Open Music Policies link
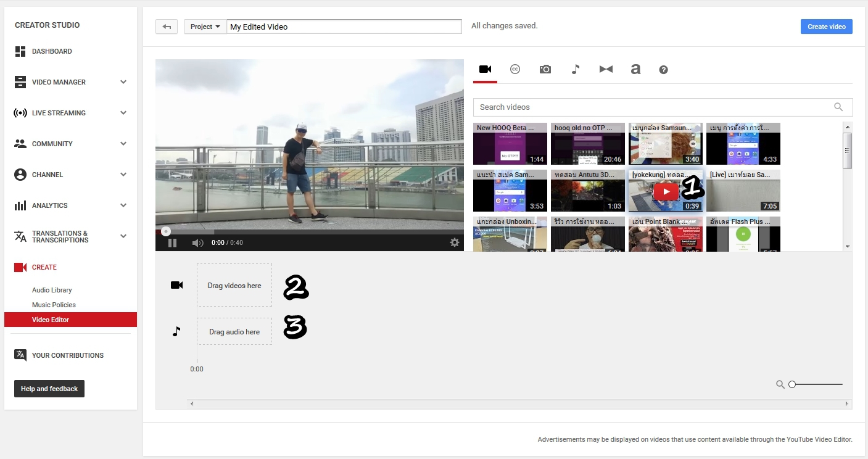868x459 pixels. click(54, 305)
